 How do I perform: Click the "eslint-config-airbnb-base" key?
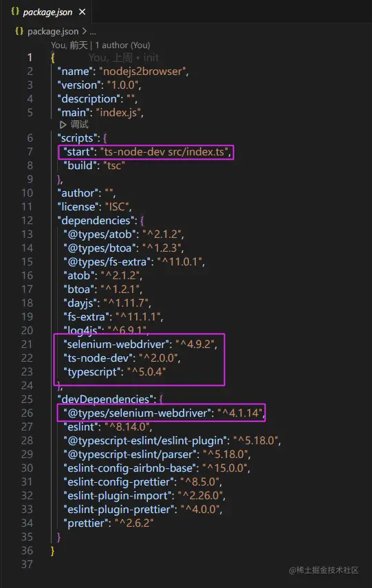tap(131, 468)
